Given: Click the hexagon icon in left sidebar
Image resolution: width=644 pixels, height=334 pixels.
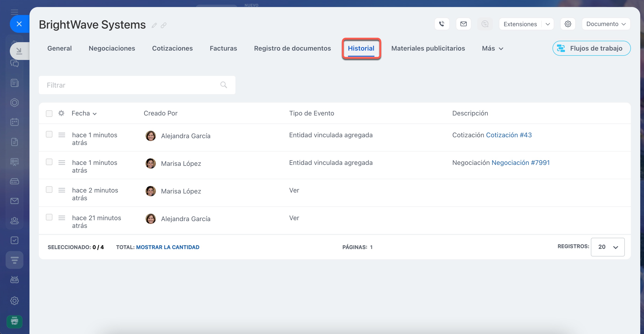Looking at the screenshot, I should pyautogui.click(x=15, y=103).
